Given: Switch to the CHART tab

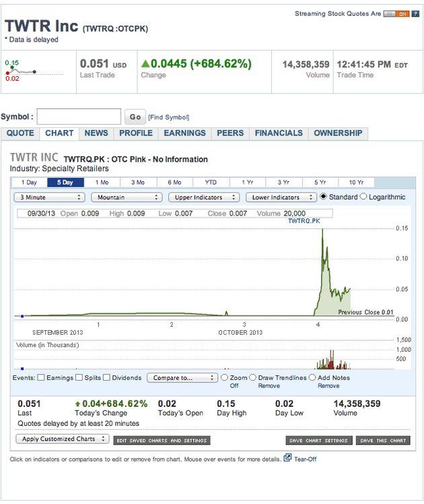Looking at the screenshot, I should [59, 133].
